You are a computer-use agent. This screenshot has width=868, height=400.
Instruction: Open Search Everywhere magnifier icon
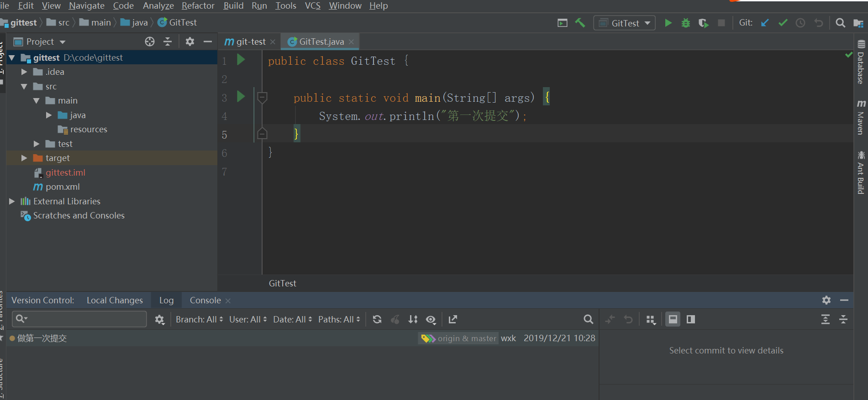click(x=840, y=23)
